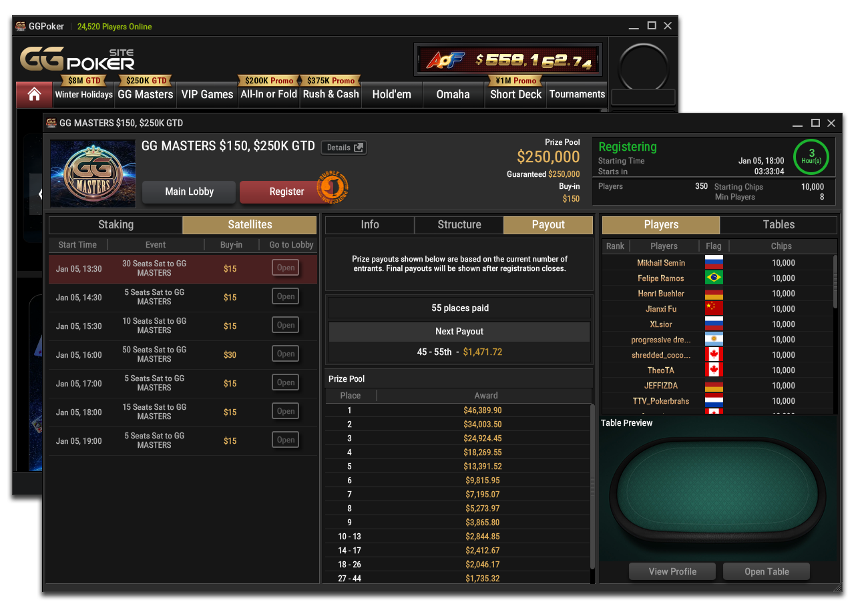The image size is (868, 614).
Task: Show the Tables tab
Action: pyautogui.click(x=779, y=225)
